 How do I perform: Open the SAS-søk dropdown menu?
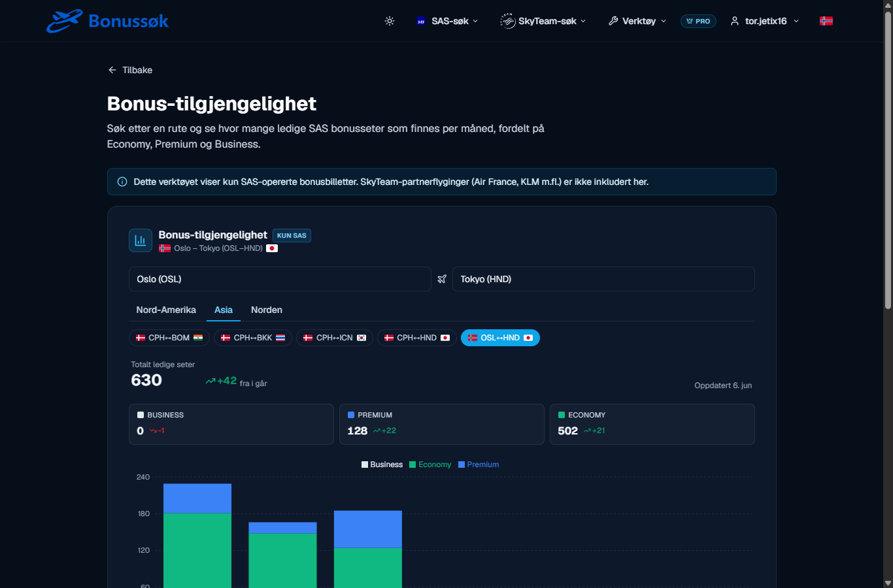(x=448, y=21)
